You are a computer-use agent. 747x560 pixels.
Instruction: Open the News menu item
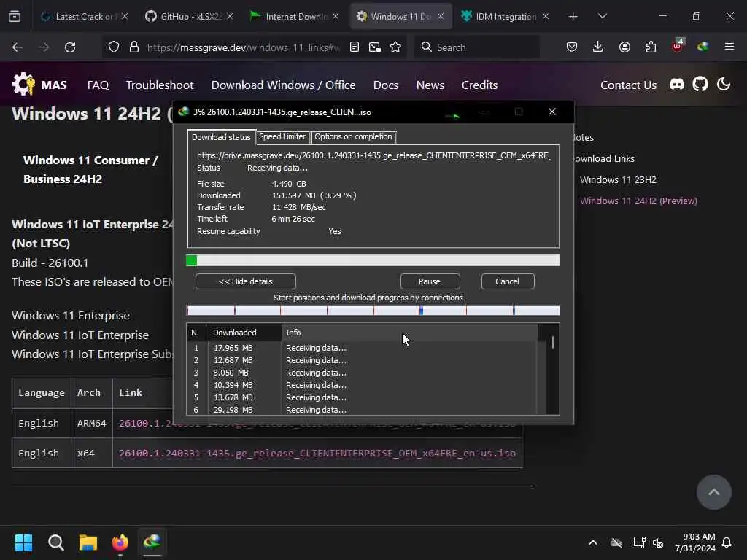coord(430,85)
